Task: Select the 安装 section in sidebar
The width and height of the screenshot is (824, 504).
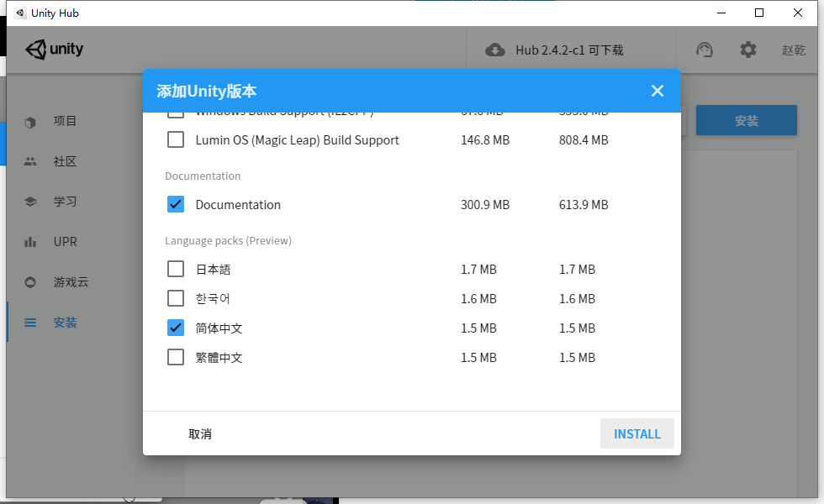Action: click(x=66, y=323)
